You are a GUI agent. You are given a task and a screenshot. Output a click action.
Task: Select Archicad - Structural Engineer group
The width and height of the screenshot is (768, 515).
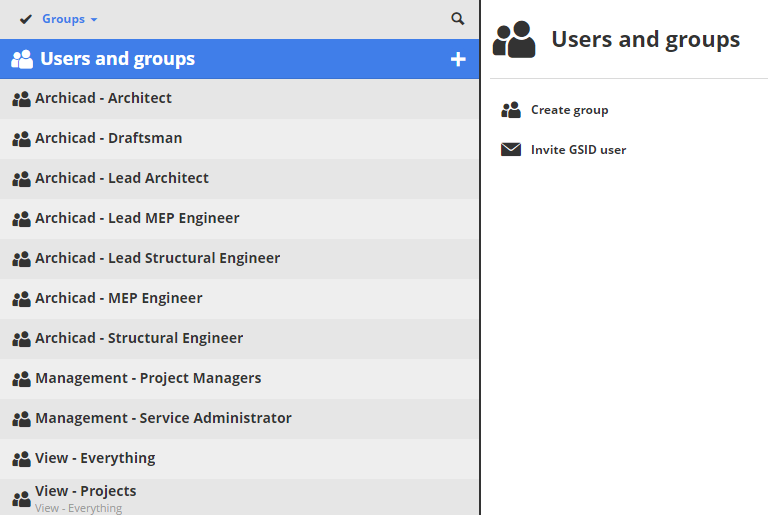pyautogui.click(x=139, y=338)
